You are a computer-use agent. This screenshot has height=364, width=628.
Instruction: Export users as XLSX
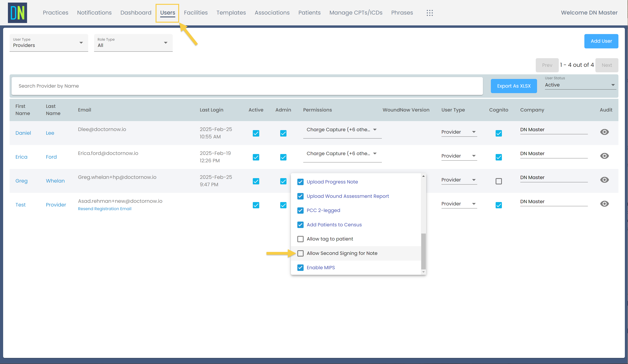514,86
